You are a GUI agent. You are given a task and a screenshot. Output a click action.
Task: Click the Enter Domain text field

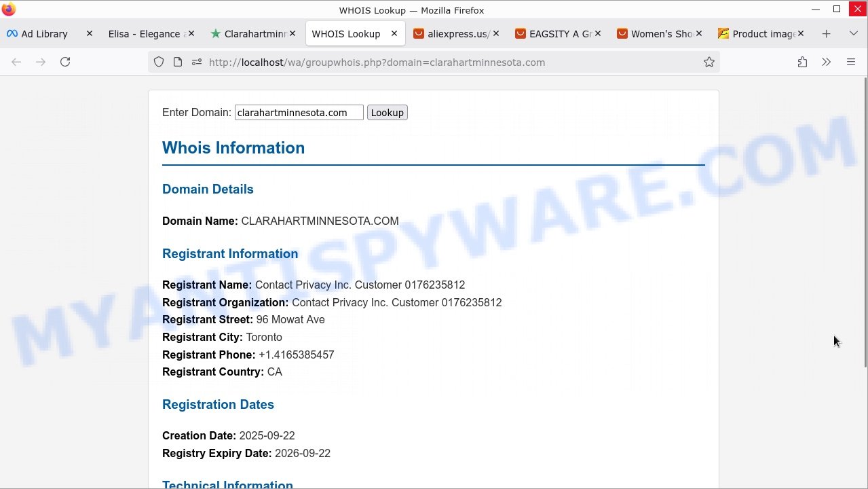(299, 113)
